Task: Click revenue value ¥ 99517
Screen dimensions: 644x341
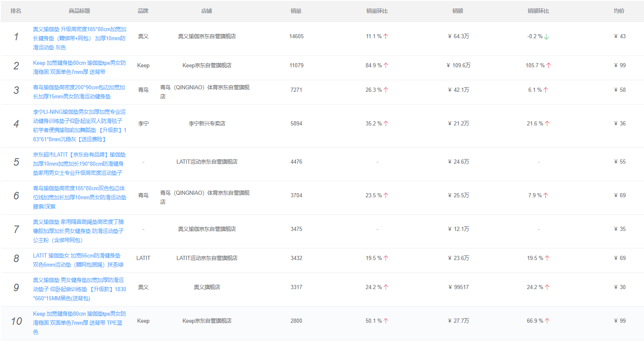Action: pyautogui.click(x=459, y=287)
